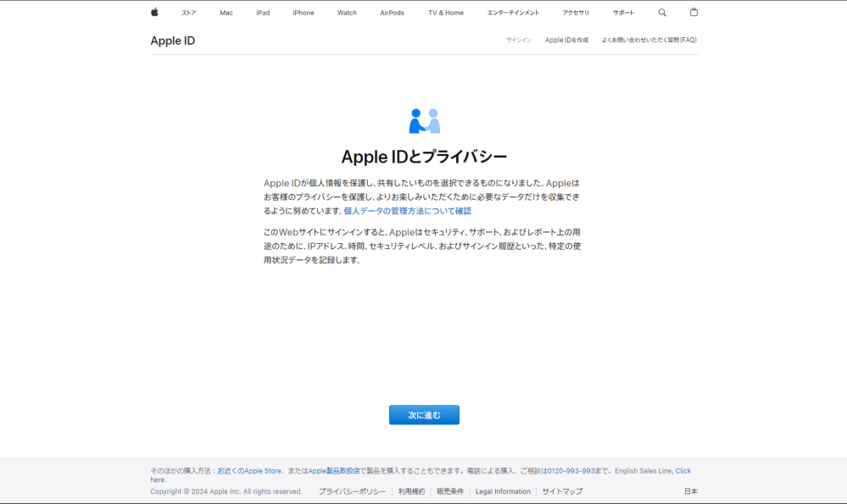
Task: Follow the Apple製品取扱店 link
Action: (x=334, y=471)
